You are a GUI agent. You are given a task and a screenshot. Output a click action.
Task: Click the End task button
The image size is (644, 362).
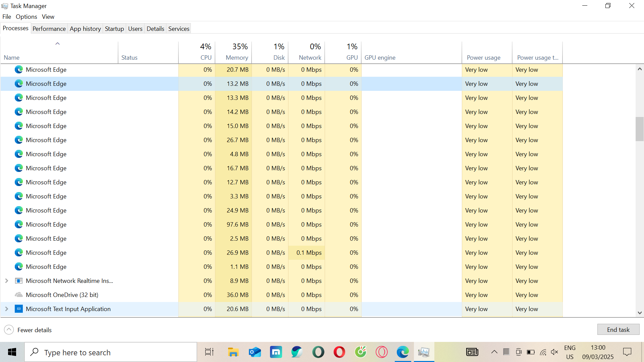(618, 330)
